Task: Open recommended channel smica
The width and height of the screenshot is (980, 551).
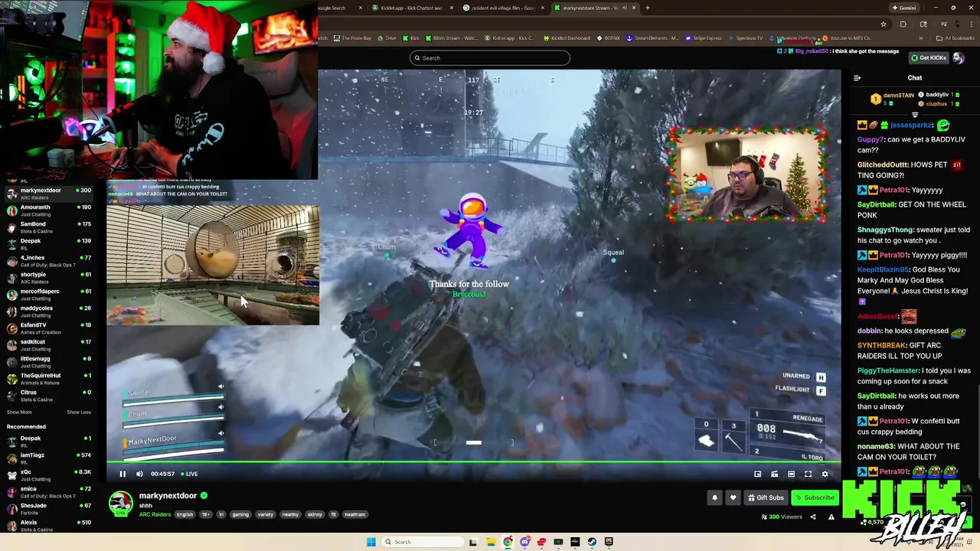Action: 49,492
